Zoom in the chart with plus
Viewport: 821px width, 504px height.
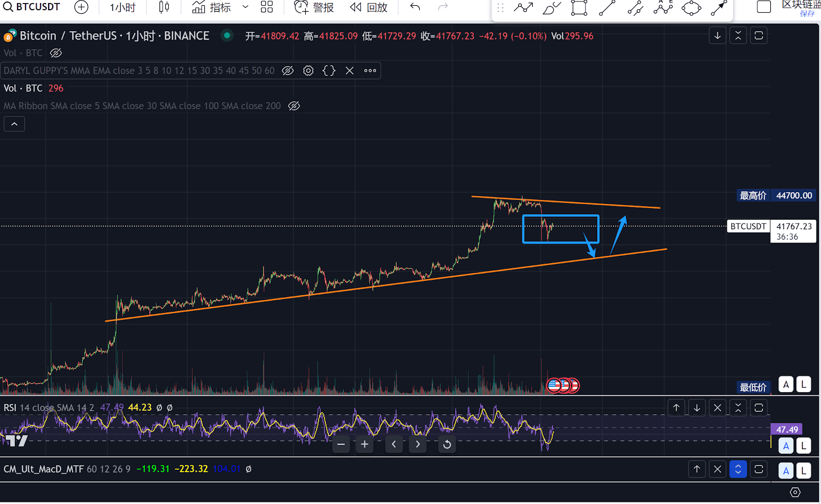coord(365,445)
